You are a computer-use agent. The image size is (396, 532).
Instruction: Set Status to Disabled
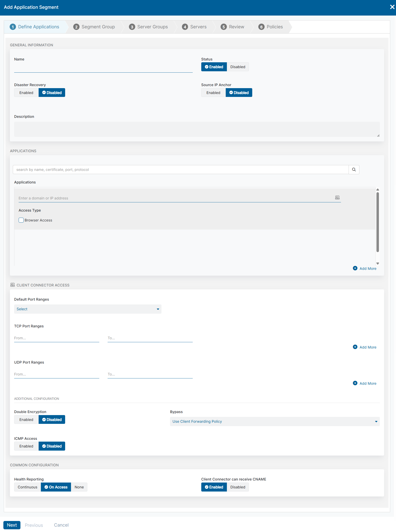238,67
